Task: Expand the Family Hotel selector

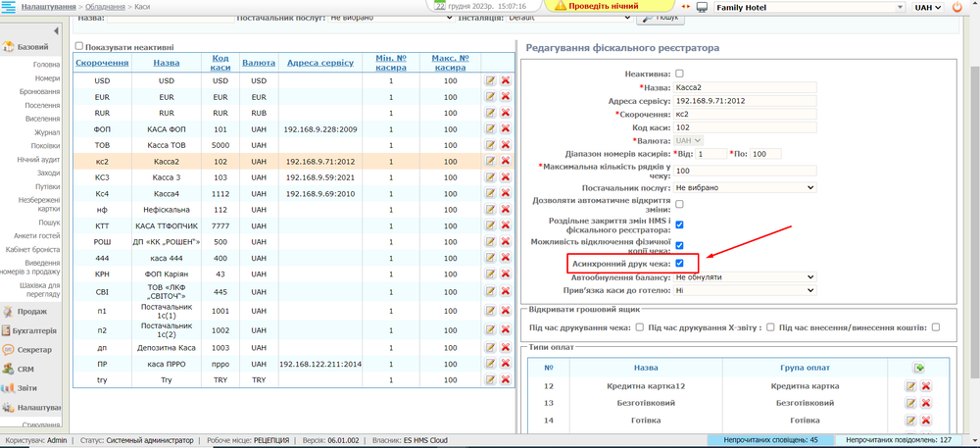Action: [x=808, y=7]
